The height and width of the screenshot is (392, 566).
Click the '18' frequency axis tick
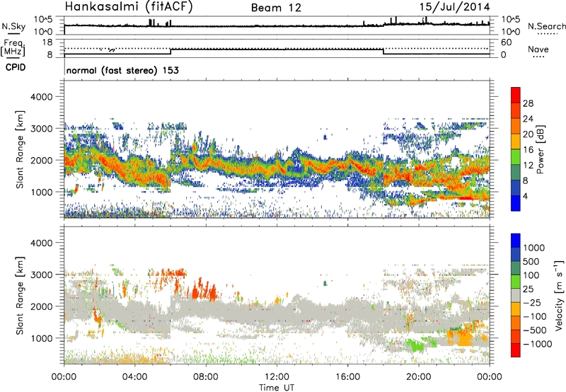47,42
